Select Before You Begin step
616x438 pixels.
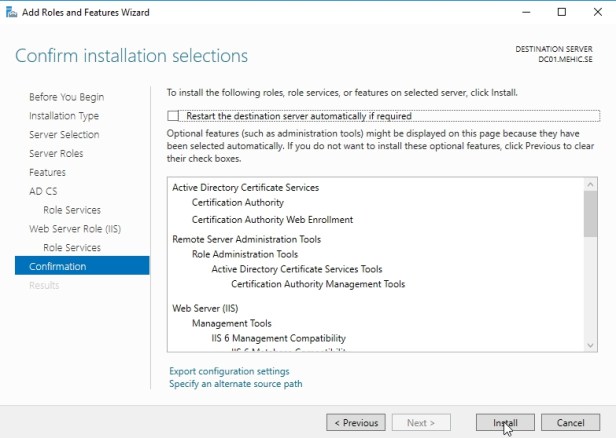click(66, 97)
